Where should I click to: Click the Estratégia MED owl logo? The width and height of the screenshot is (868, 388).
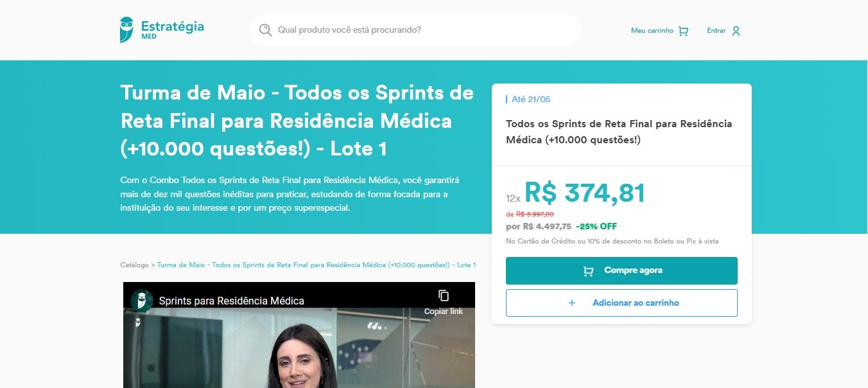click(126, 30)
